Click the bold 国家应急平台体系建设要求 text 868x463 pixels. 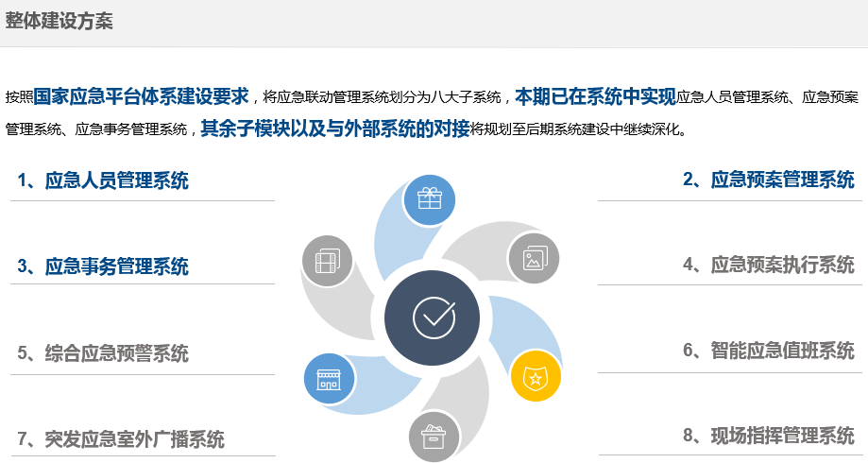(x=141, y=96)
